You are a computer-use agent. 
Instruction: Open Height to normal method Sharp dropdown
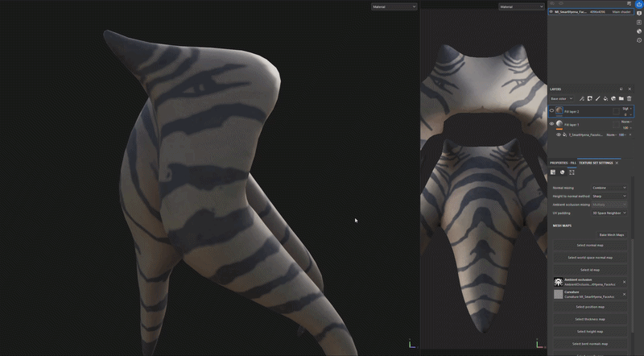coord(609,196)
